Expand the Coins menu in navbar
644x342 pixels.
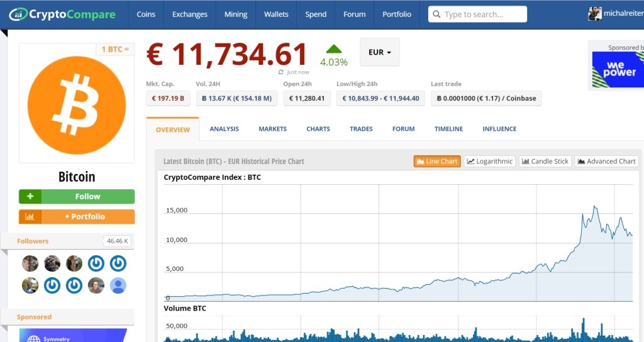[x=146, y=14]
